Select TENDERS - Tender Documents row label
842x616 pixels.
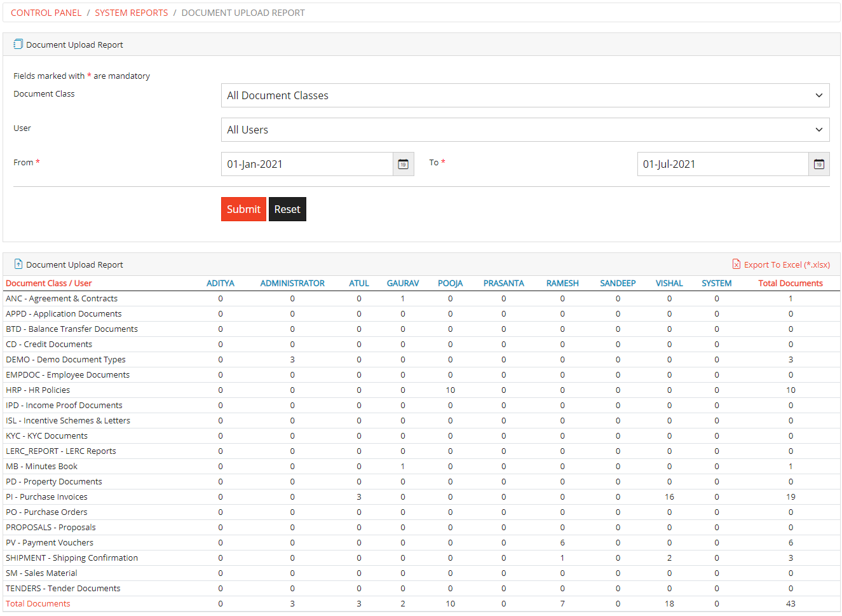coord(63,589)
